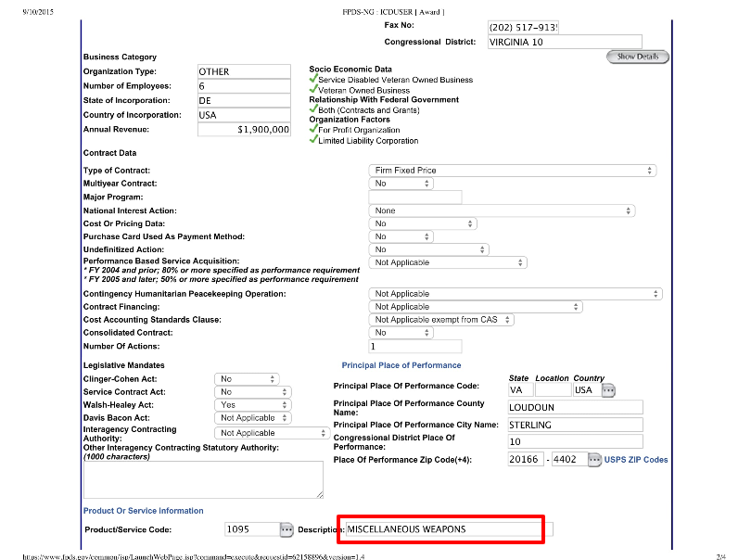The width and height of the screenshot is (751, 560).
Task: Expand the Type of Contract dropdown
Action: point(513,171)
